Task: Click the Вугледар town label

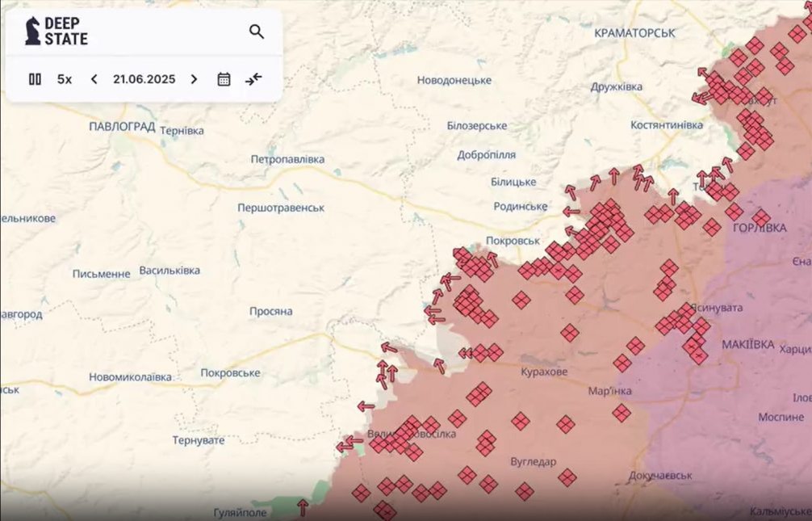Action: tap(534, 461)
